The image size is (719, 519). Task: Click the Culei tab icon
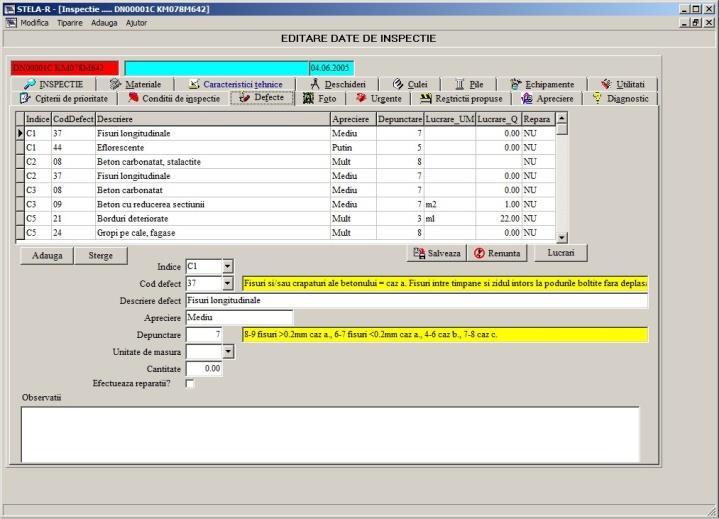[398, 84]
